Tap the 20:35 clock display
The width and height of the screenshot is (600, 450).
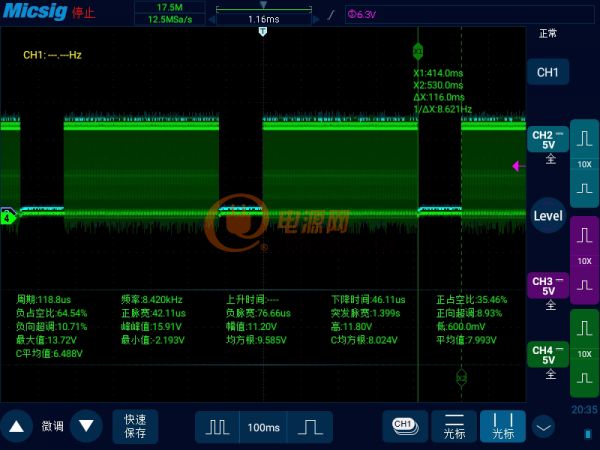pos(584,410)
